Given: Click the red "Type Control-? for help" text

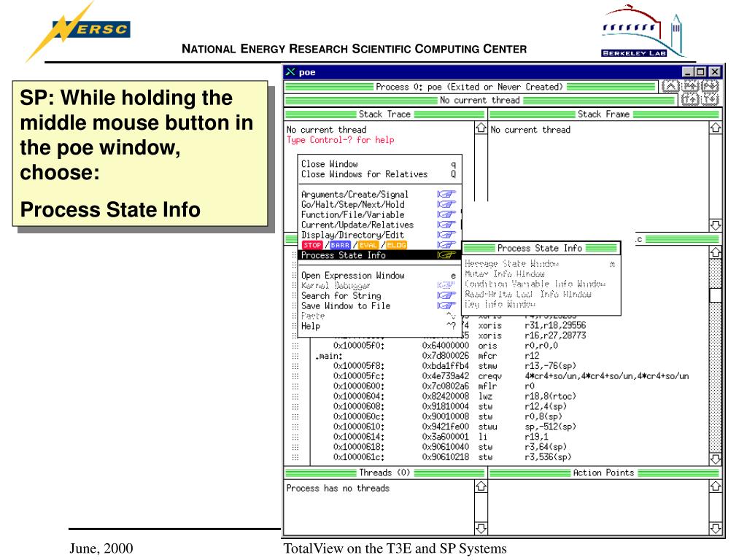Looking at the screenshot, I should point(340,140).
